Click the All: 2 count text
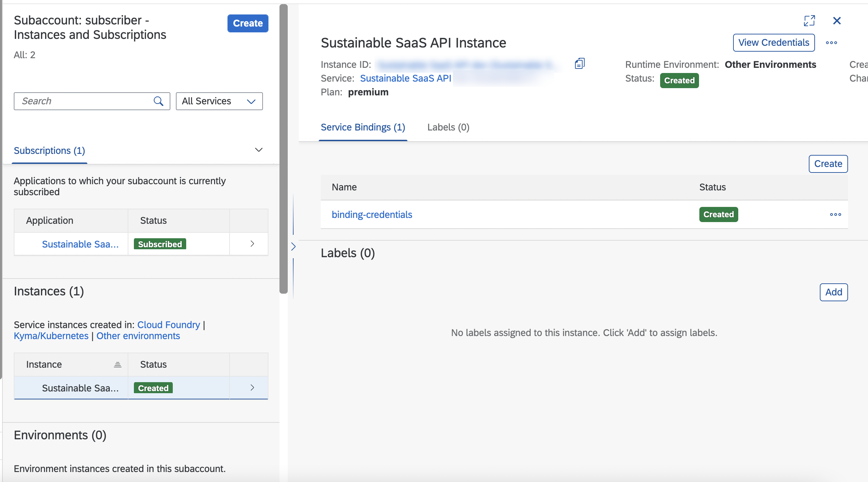 tap(24, 55)
